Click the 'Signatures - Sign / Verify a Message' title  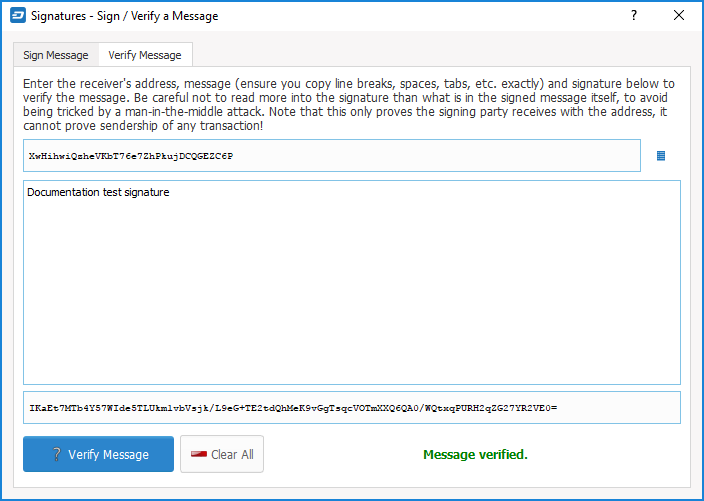point(124,16)
